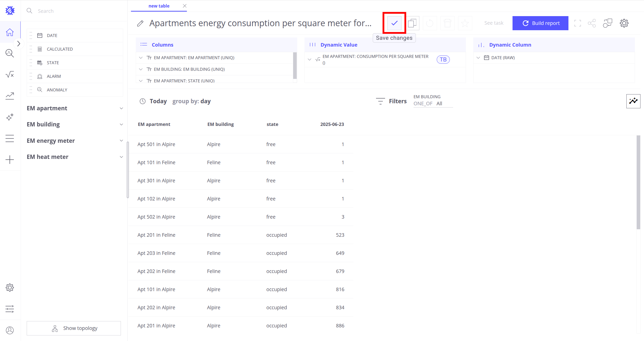This screenshot has width=644, height=341.
Task: Click the Columns panel scrollbar
Action: 295,65
